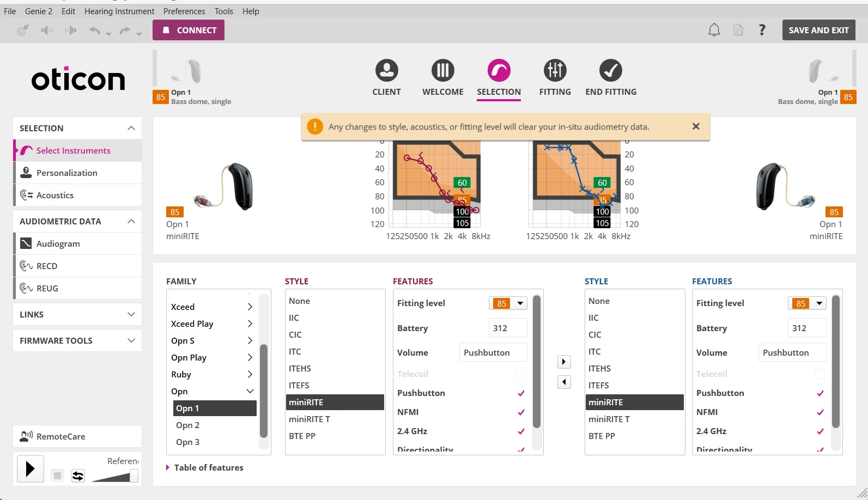Click Save and Exit

point(819,30)
